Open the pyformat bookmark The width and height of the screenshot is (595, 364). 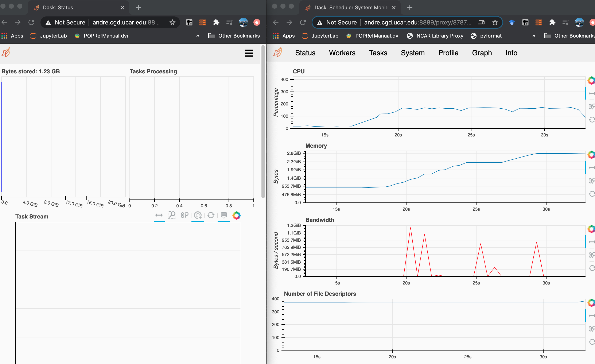pyautogui.click(x=486, y=36)
